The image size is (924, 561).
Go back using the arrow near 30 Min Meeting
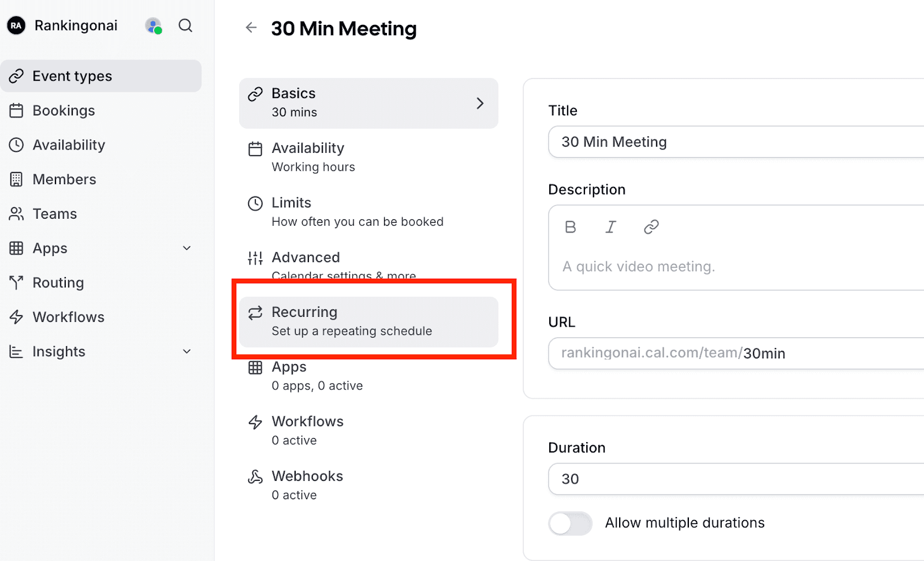coord(251,27)
